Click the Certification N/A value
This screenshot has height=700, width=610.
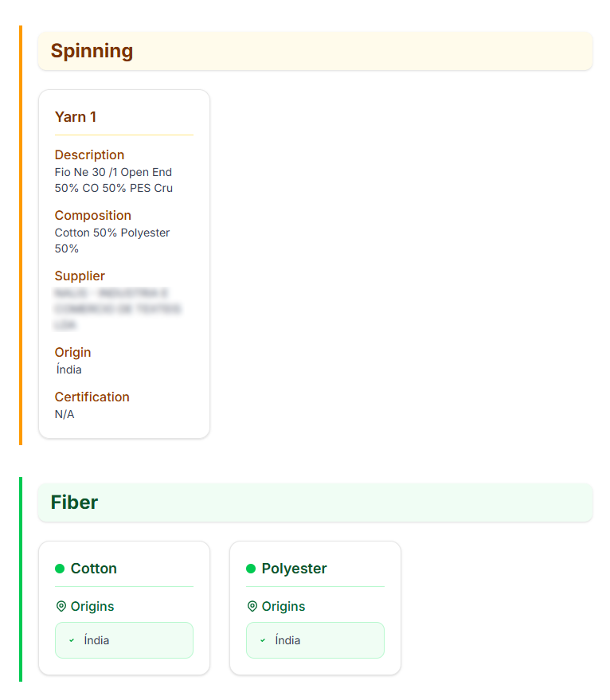coord(65,414)
